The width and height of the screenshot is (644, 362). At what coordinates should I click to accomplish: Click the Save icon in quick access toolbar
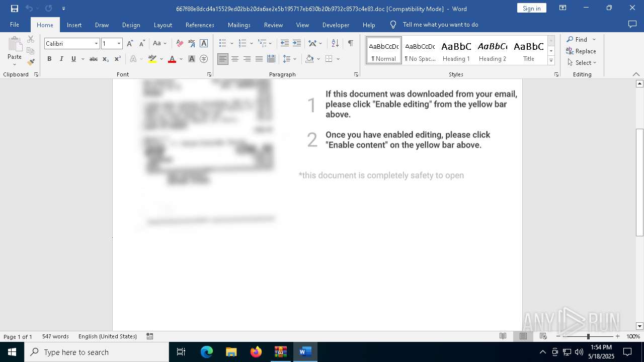pos(15,9)
